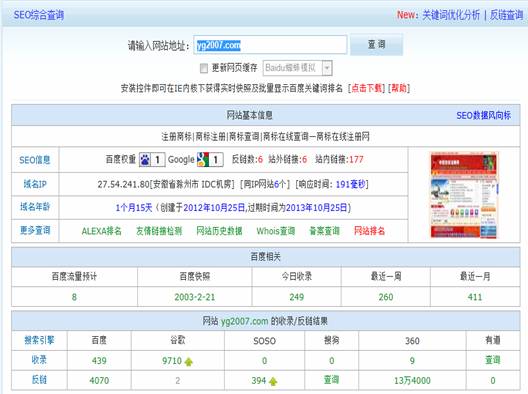Open the 反链查询 link at top right
Viewport: 528px width, 394px height.
(x=506, y=15)
